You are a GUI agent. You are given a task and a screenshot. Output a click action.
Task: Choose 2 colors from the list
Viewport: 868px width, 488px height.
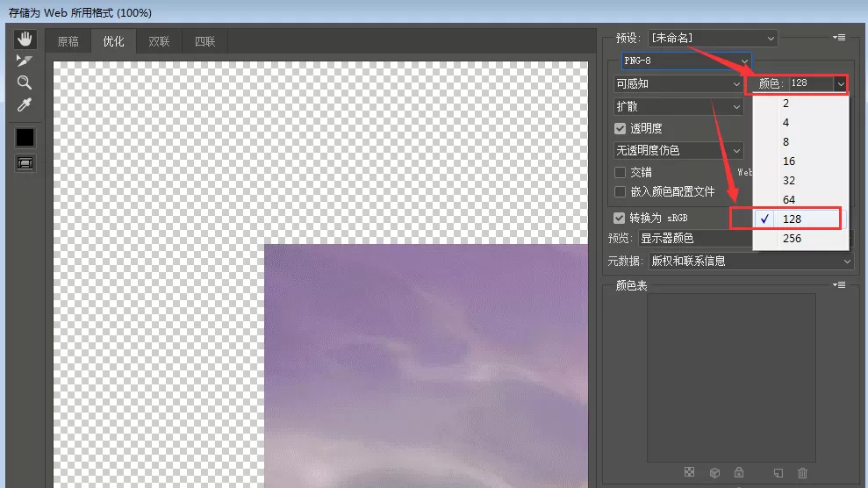(800, 104)
